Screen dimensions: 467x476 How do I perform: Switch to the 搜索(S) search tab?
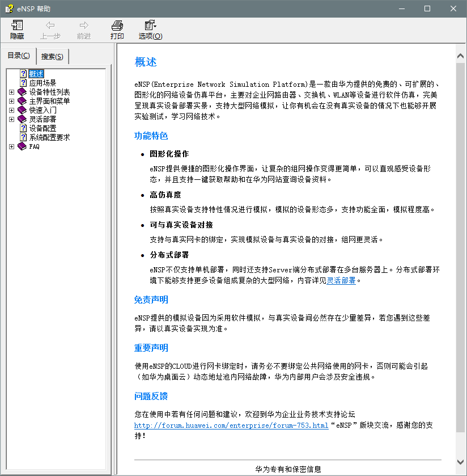click(x=52, y=57)
